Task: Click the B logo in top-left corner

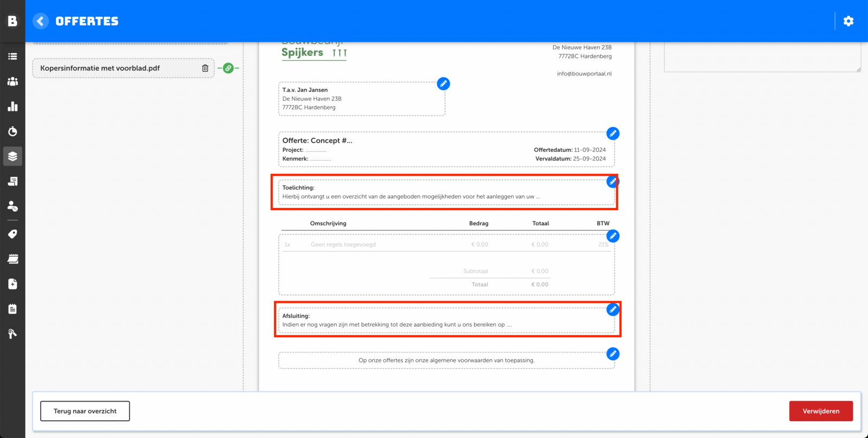Action: 12,21
